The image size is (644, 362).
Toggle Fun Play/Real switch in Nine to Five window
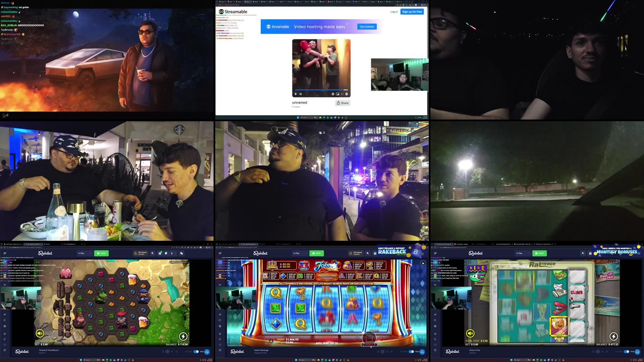[627, 352]
